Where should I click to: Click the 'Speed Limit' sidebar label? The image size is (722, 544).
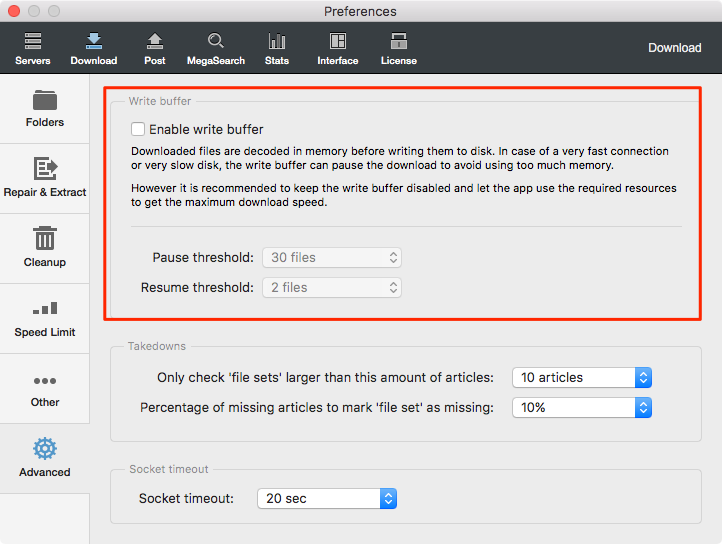pos(45,332)
